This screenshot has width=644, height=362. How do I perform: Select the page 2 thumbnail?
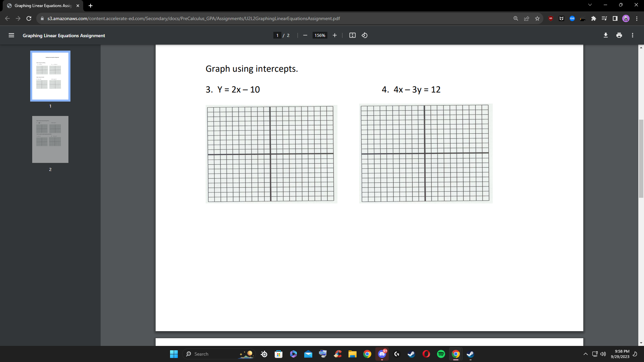[50, 139]
